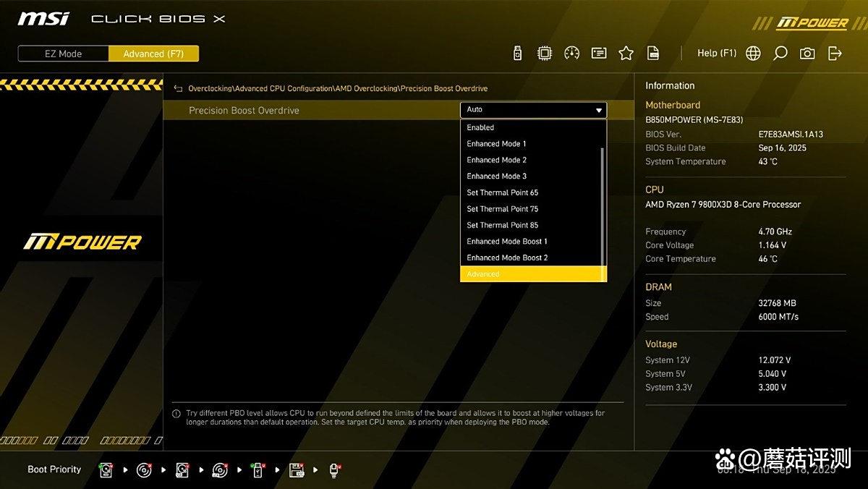Open the speedometer gauge icon
The width and height of the screenshot is (868, 489).
(x=571, y=54)
